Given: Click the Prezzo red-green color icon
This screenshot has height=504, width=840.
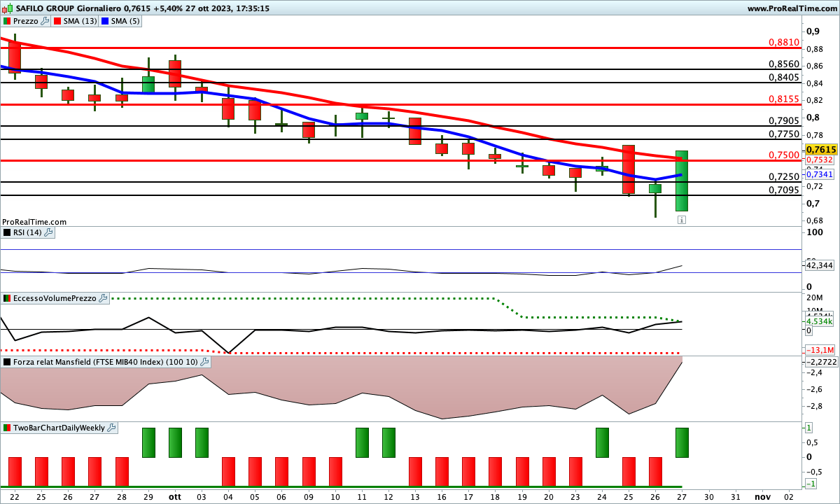Looking at the screenshot, I should click(x=8, y=21).
